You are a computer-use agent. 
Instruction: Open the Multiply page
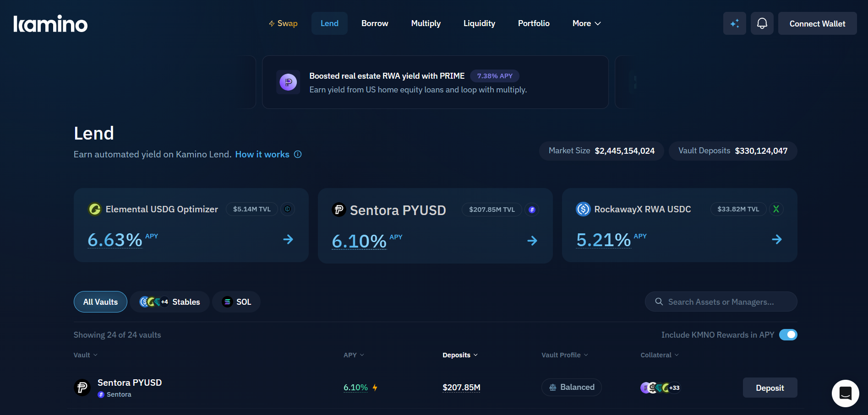pyautogui.click(x=426, y=23)
